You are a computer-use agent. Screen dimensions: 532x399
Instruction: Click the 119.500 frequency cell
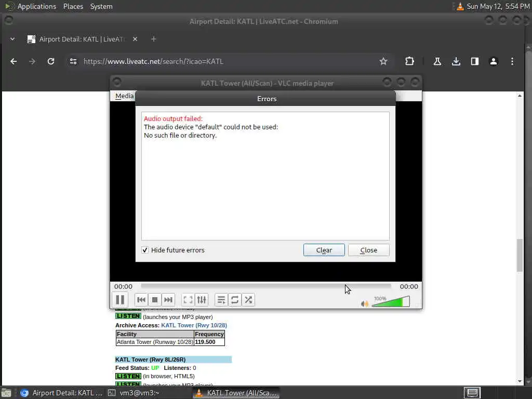(209, 342)
